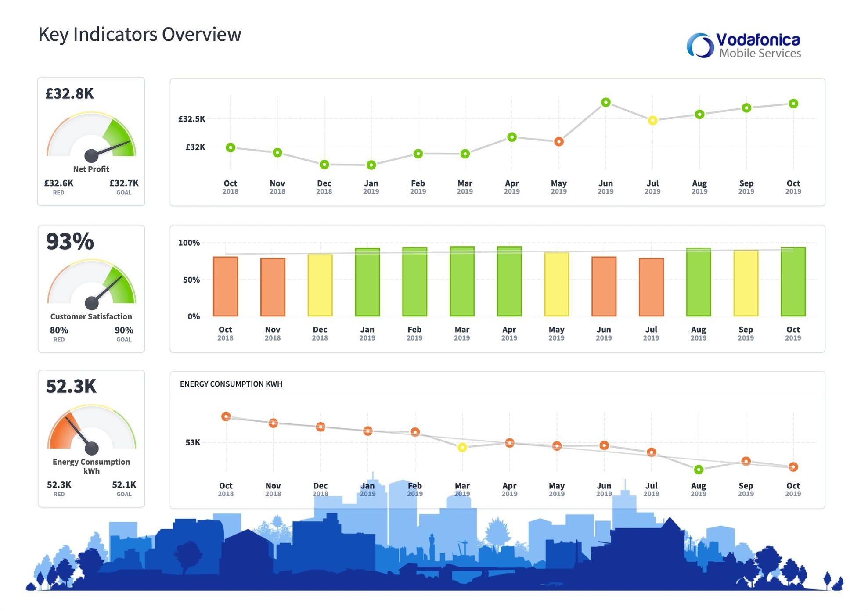
Task: Click the 90% goal label
Action: 124,330
